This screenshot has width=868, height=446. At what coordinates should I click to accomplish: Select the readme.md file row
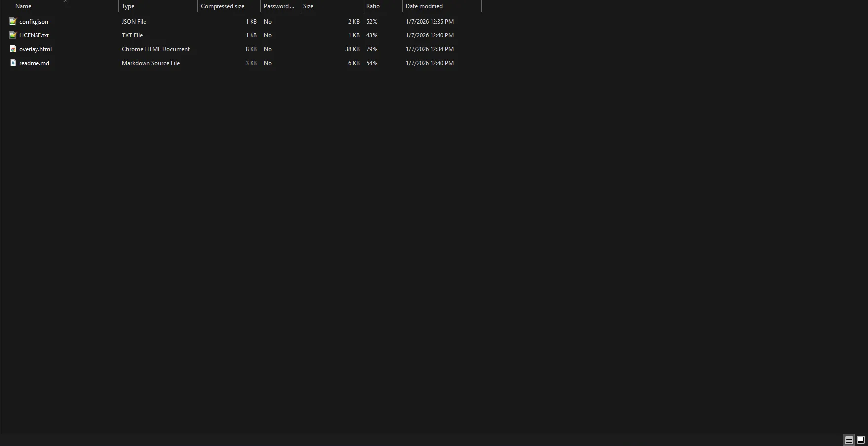(34, 63)
